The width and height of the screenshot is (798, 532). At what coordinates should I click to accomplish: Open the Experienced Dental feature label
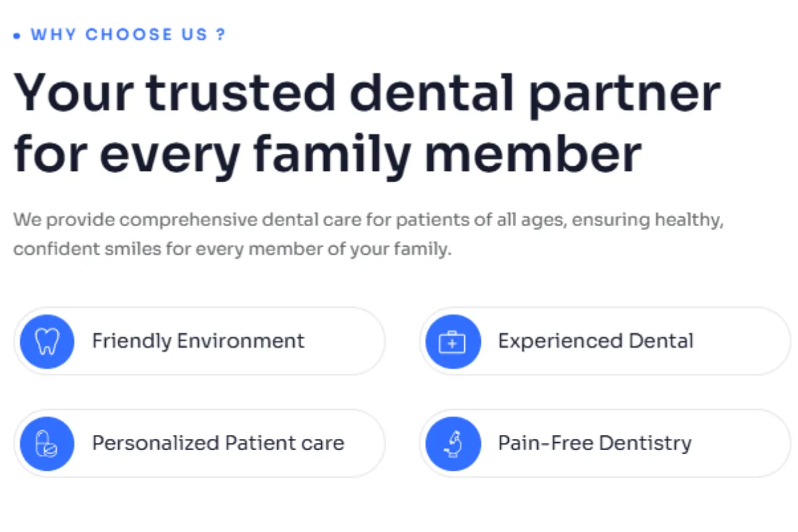coord(596,341)
